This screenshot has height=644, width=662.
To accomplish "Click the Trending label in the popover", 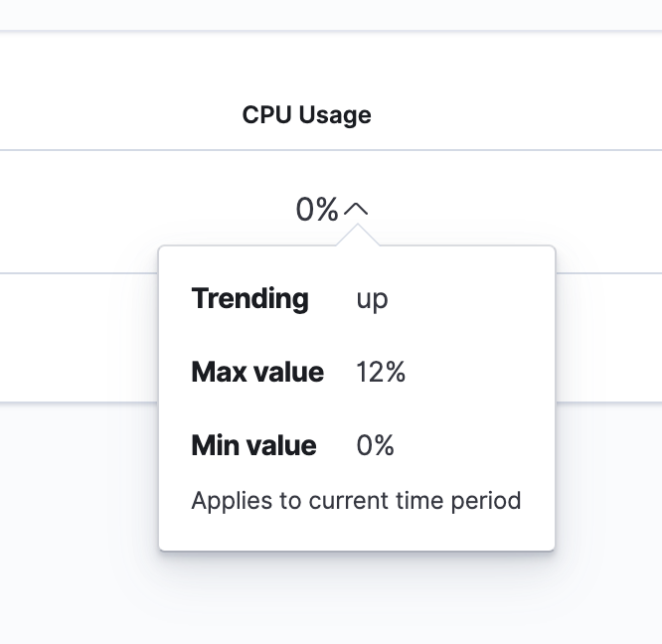I will pyautogui.click(x=249, y=298).
